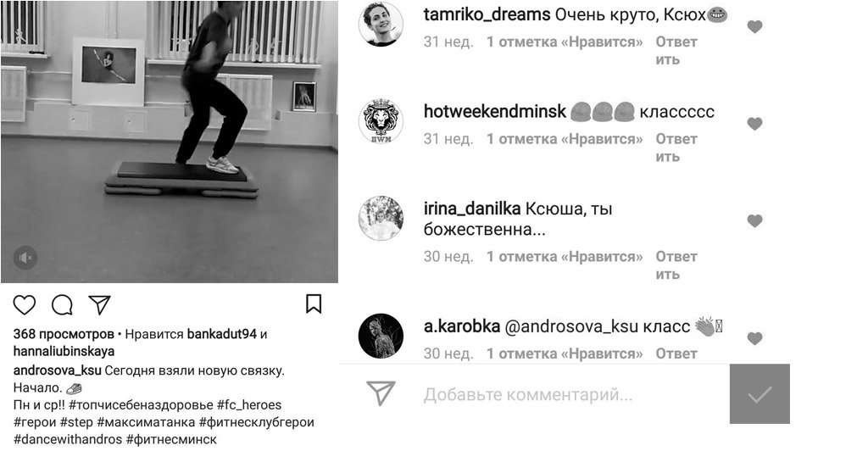View likes on hotweekendminsk comment

coord(565,139)
